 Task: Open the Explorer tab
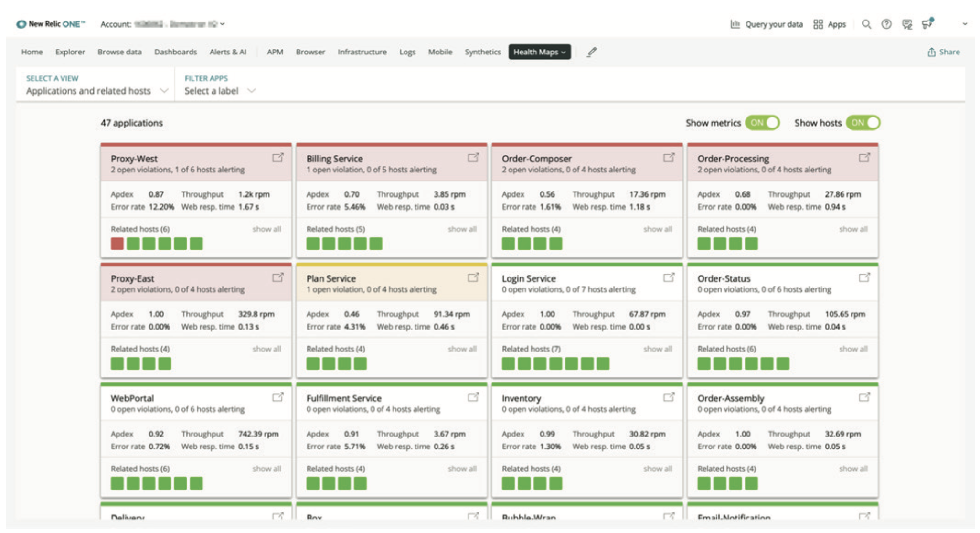(x=70, y=52)
